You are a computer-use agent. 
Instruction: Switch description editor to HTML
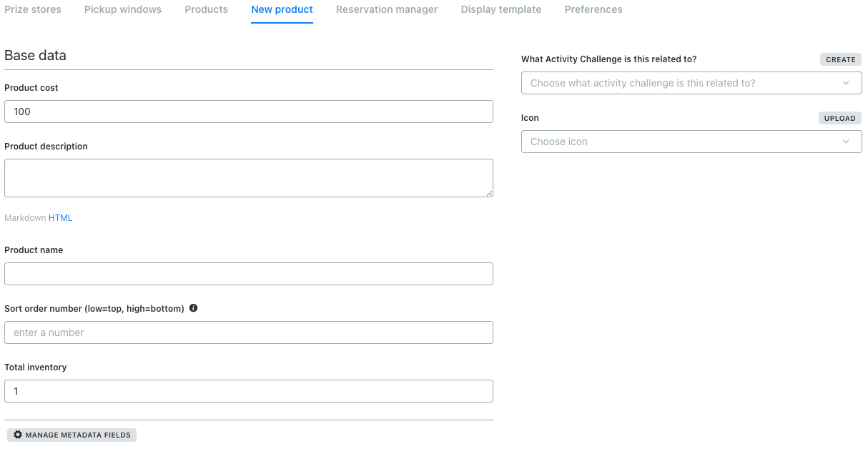tap(60, 218)
